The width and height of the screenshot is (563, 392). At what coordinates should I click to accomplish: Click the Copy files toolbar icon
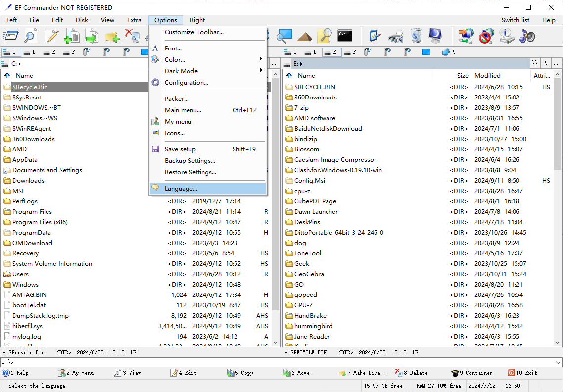(x=72, y=36)
